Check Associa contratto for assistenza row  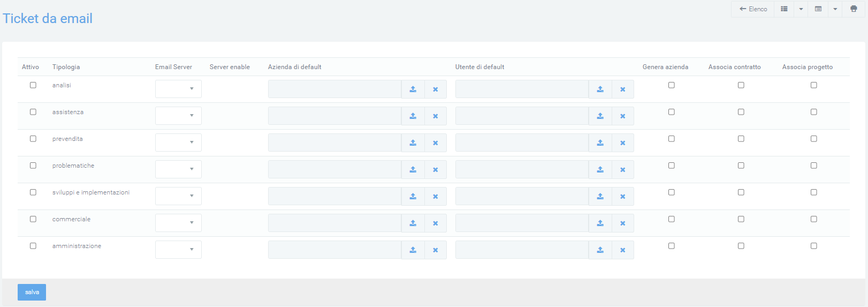tap(741, 112)
